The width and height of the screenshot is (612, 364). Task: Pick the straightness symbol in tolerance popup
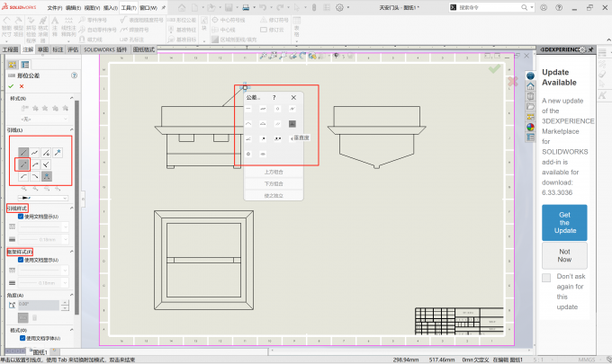[248, 109]
